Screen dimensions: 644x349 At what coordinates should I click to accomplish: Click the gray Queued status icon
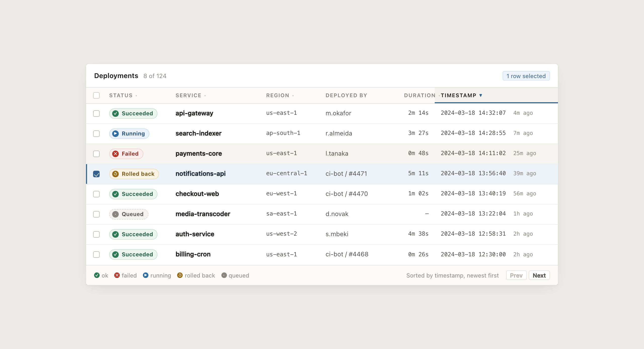(x=115, y=214)
